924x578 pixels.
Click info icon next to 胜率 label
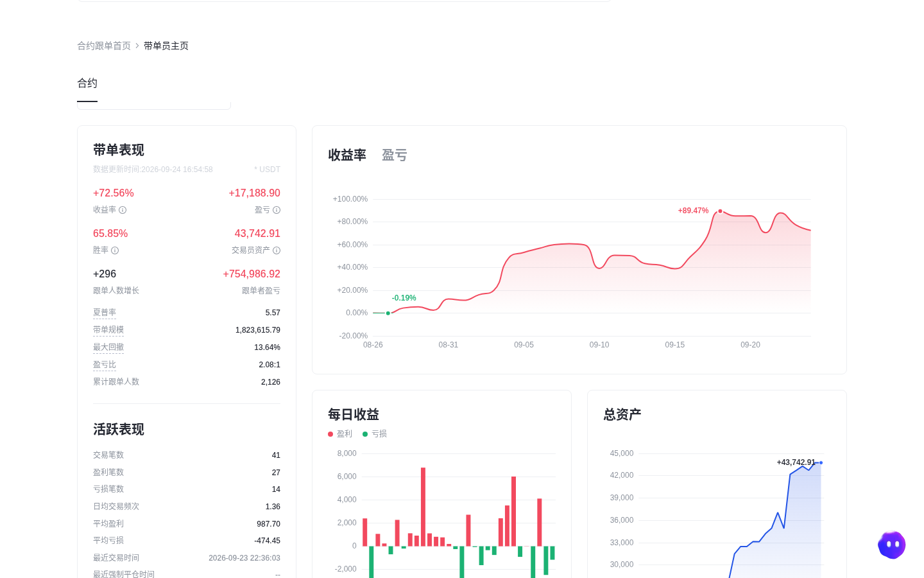[115, 250]
